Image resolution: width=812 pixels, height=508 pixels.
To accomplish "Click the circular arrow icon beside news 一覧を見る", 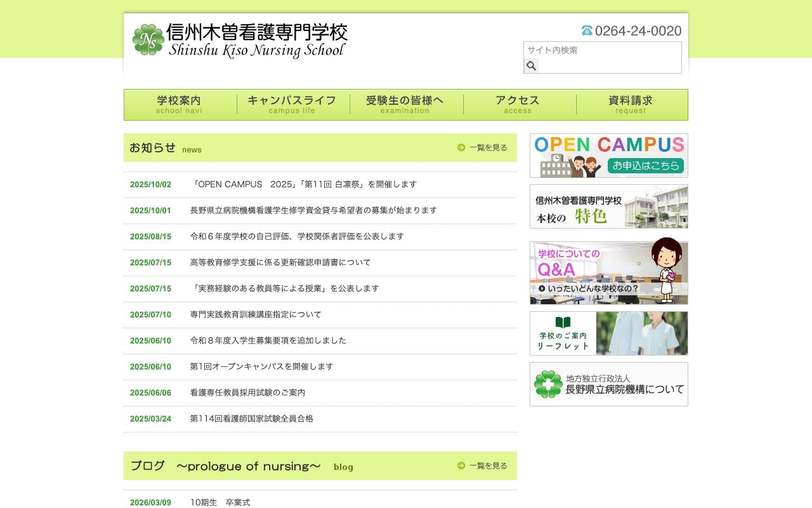I will pos(461,147).
